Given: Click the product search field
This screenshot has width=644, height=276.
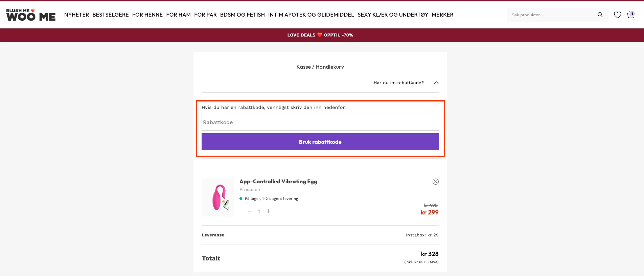Looking at the screenshot, I should tap(551, 15).
